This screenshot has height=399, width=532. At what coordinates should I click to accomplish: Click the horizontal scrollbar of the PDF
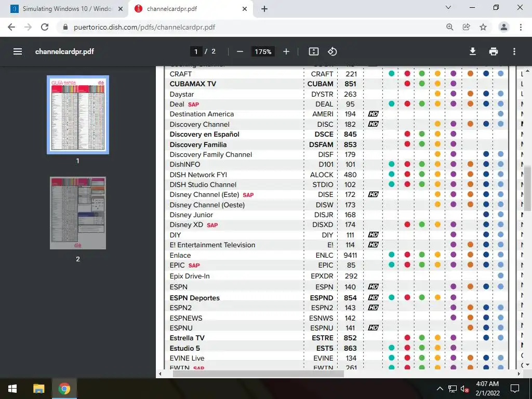point(258,374)
